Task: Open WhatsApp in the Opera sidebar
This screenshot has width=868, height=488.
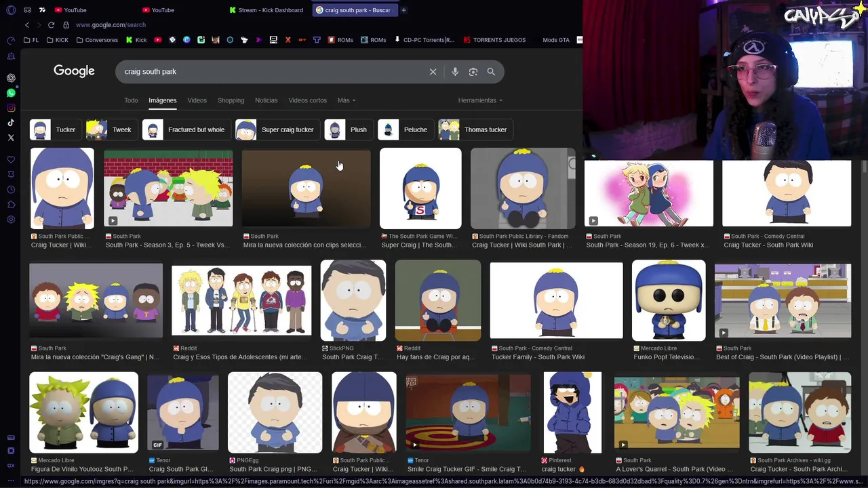Action: tap(11, 93)
